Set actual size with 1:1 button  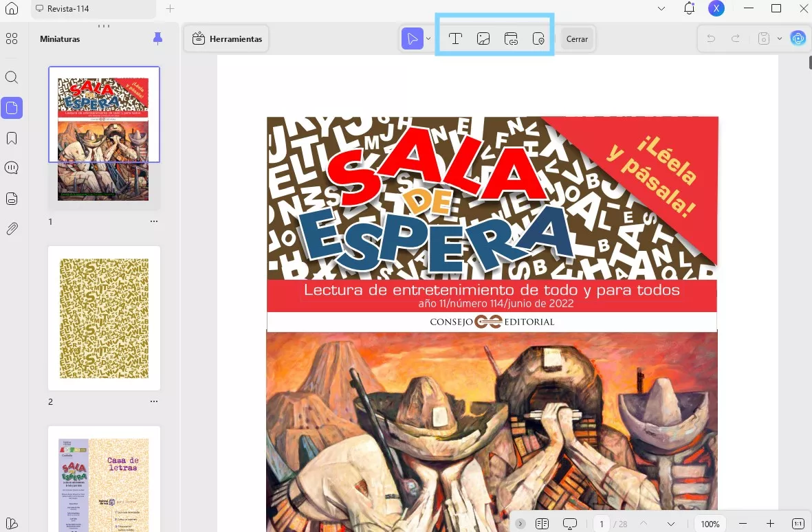click(798, 524)
